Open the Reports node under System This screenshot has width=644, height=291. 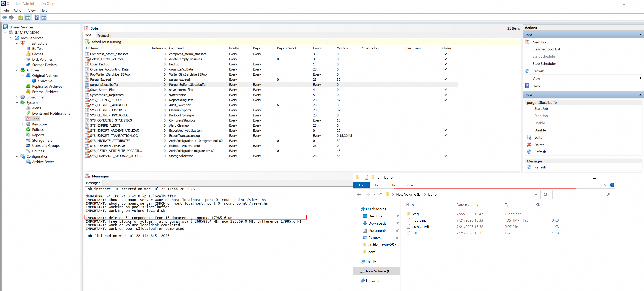tap(38, 135)
